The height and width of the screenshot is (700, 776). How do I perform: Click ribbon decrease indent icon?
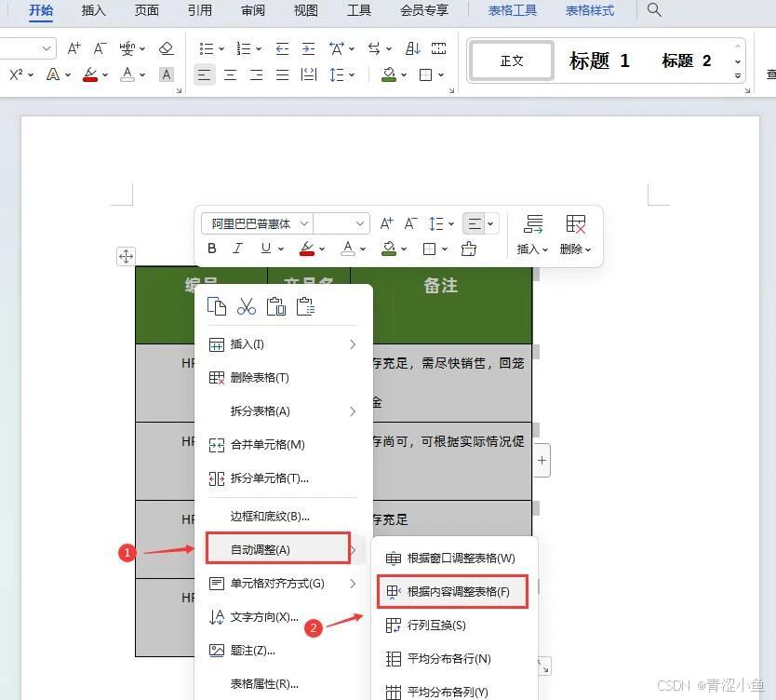pyautogui.click(x=282, y=48)
